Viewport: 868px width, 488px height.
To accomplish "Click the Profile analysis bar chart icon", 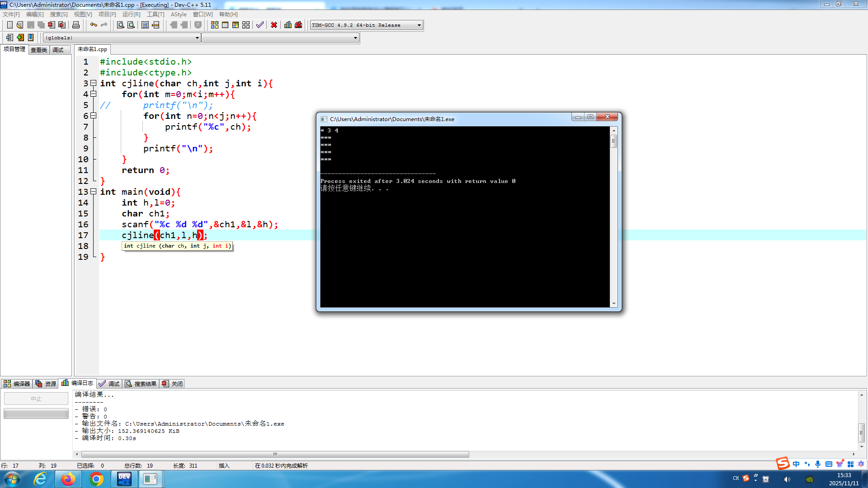I will pyautogui.click(x=288, y=25).
